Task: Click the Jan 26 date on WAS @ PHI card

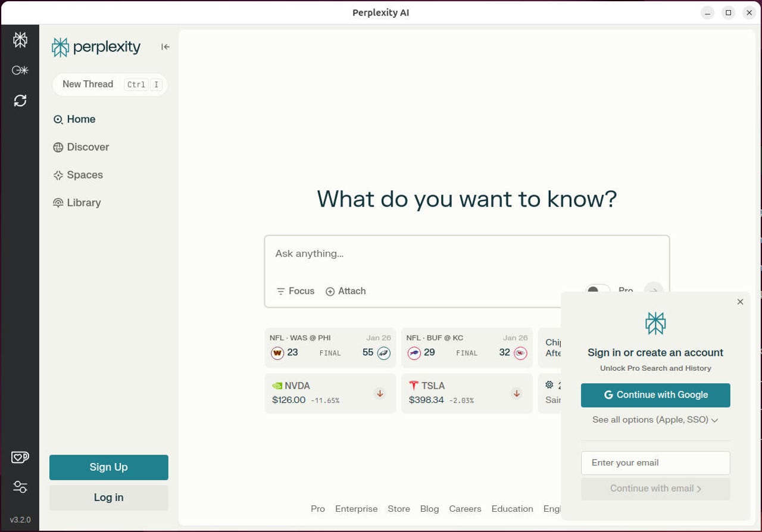Action: point(379,338)
